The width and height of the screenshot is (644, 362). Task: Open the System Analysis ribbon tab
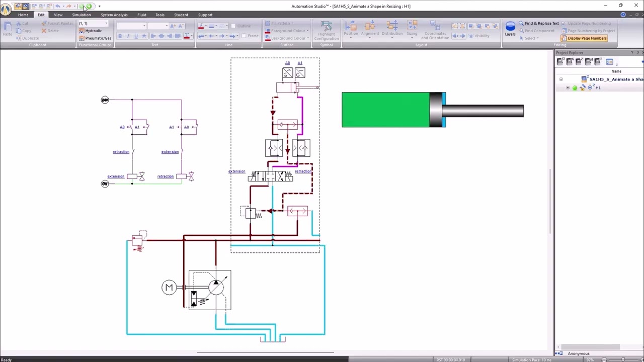pos(114,15)
